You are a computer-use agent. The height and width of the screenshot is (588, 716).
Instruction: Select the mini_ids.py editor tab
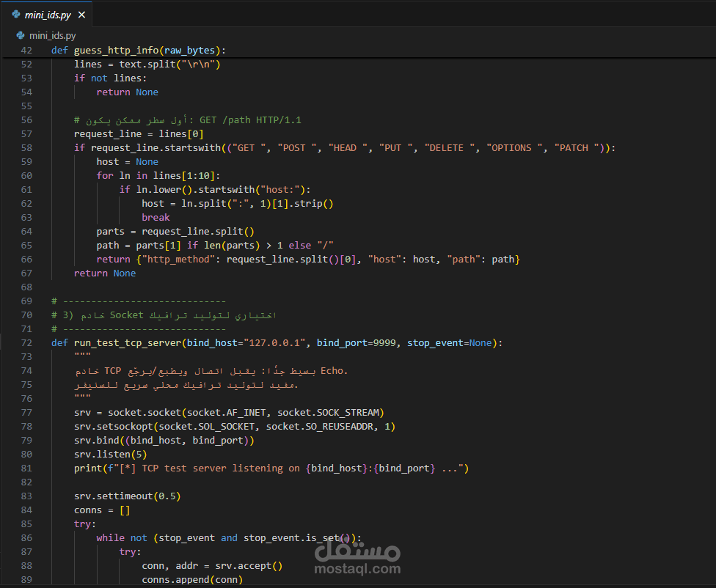coord(48,15)
